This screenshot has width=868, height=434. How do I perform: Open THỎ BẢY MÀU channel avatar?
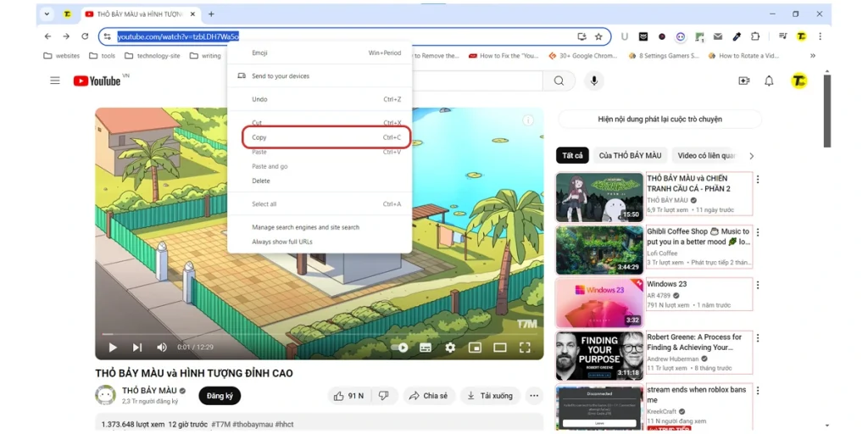(x=105, y=395)
